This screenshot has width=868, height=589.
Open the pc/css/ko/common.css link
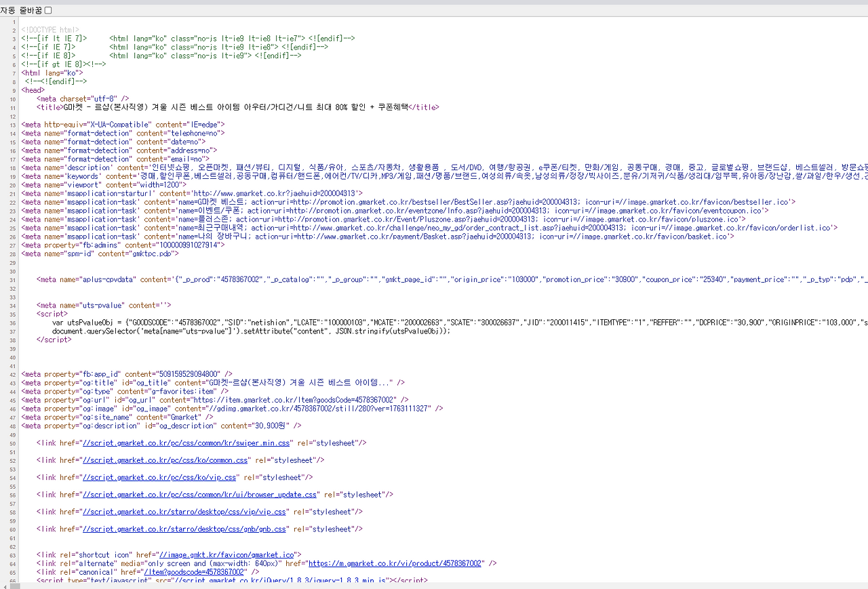[x=165, y=460]
